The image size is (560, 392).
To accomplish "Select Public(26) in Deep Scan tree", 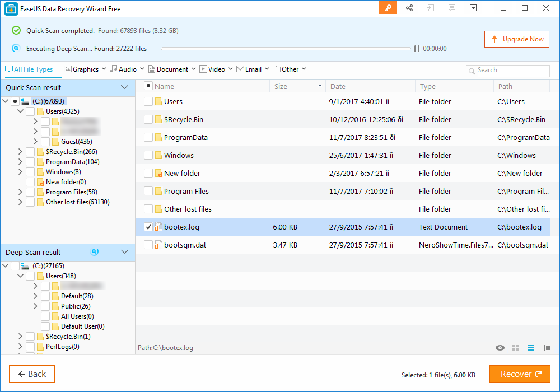I will pyautogui.click(x=76, y=306).
